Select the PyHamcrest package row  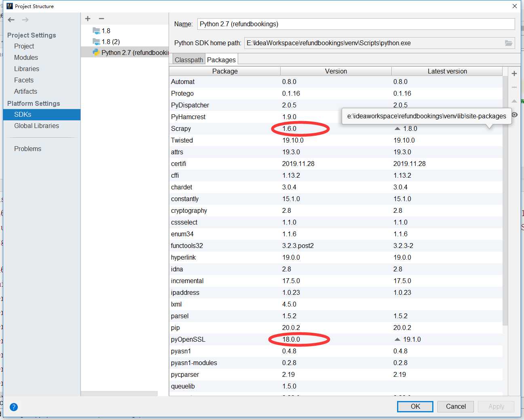point(336,117)
